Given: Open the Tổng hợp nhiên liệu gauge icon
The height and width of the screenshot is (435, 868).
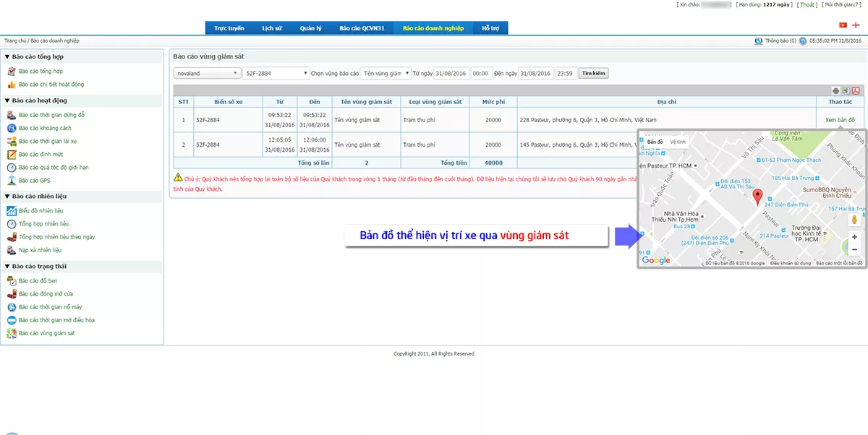Looking at the screenshot, I should [x=12, y=223].
